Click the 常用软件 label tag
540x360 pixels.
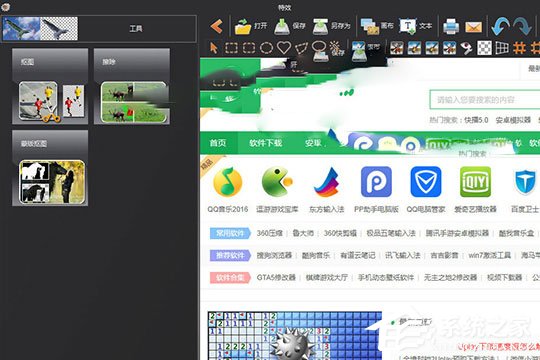coord(230,233)
